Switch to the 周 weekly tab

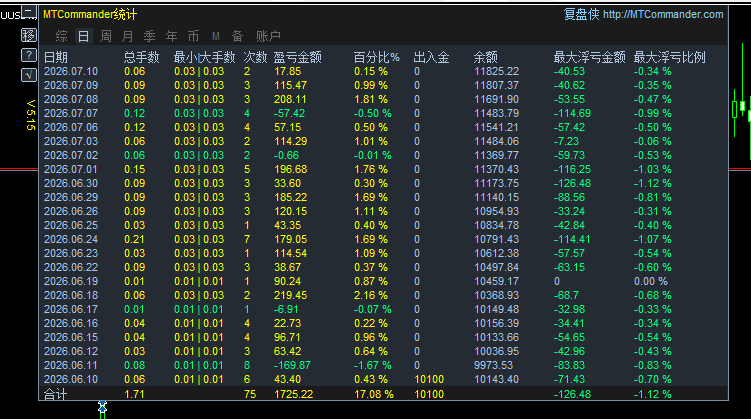point(106,36)
